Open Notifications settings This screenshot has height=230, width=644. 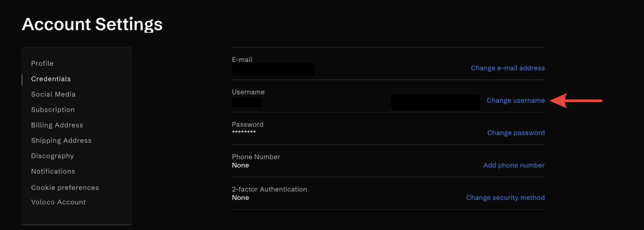click(53, 172)
